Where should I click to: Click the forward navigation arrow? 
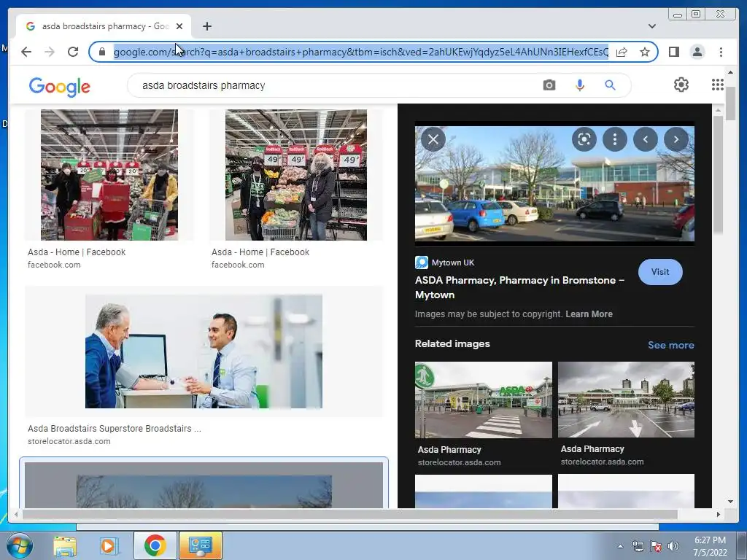point(50,52)
